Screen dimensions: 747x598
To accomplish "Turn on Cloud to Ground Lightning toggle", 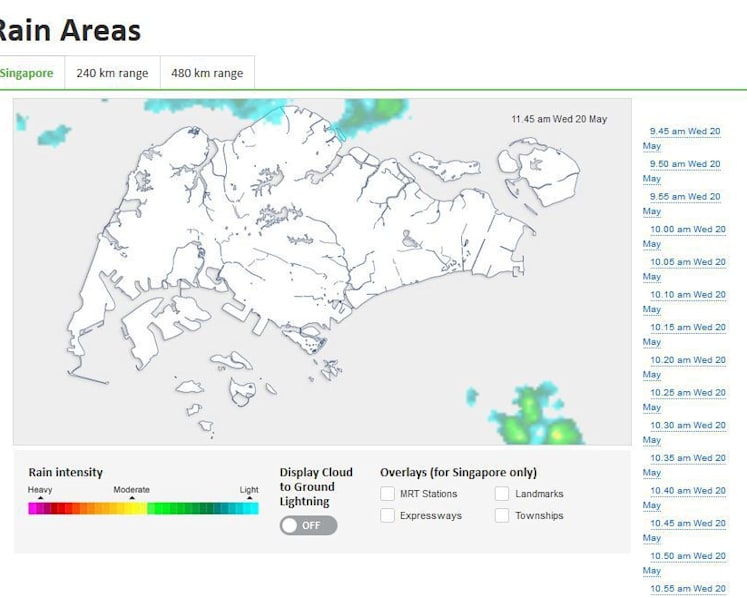I will pos(308,525).
